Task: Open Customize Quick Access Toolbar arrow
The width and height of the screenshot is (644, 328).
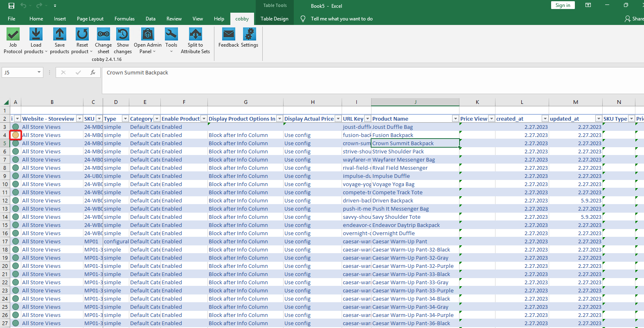Action: tap(55, 6)
